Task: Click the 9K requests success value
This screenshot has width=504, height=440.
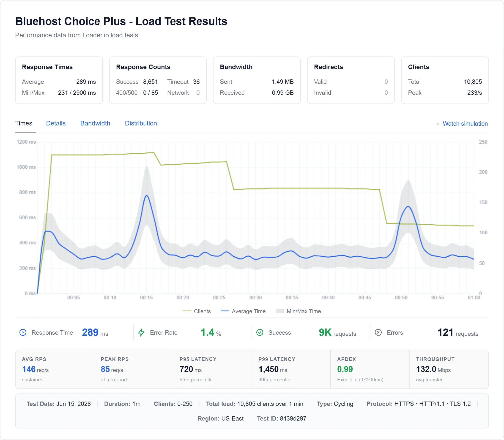Action: 337,332
